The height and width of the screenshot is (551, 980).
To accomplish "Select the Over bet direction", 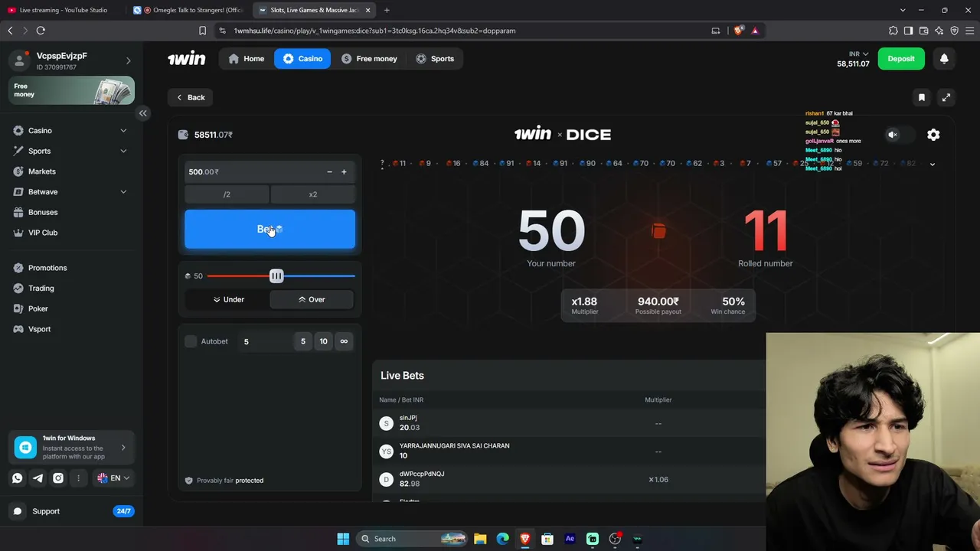I will [312, 299].
